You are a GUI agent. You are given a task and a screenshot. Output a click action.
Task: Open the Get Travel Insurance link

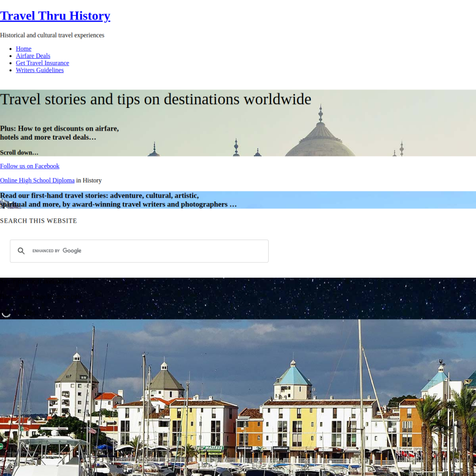click(x=42, y=63)
